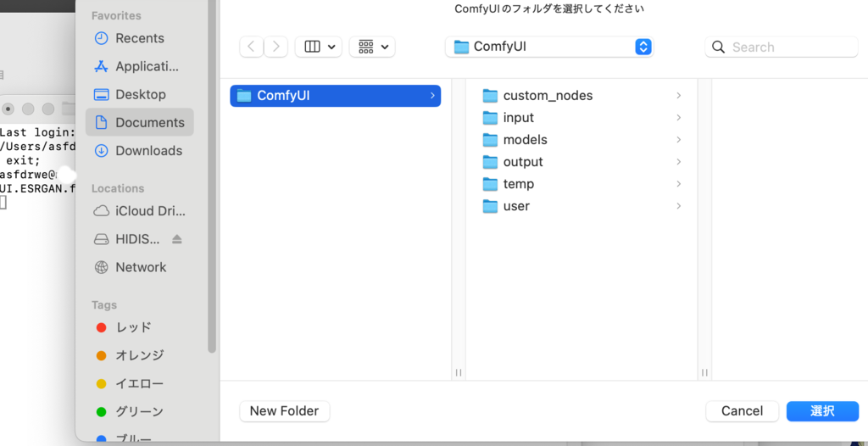Expand the selected ComfyUI folder chevron
The width and height of the screenshot is (868, 446).
click(x=432, y=96)
